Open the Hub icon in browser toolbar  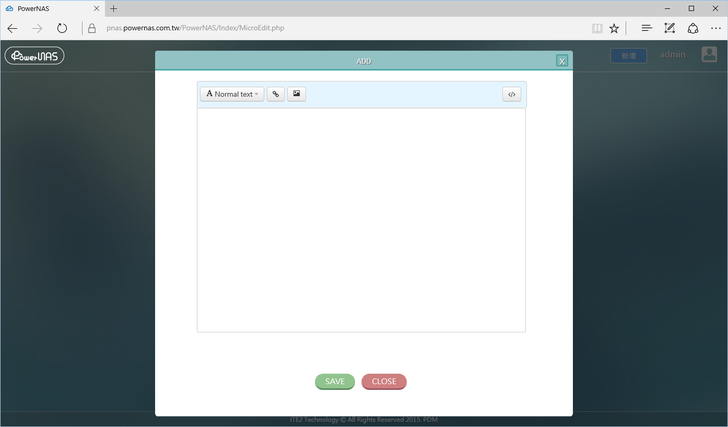coord(646,28)
